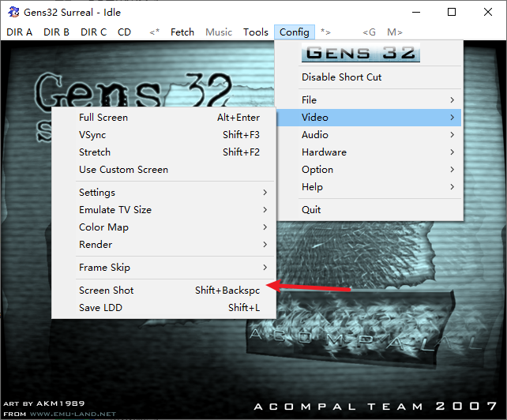
Task: Choose Quit from Config menu
Action: pyautogui.click(x=369, y=210)
